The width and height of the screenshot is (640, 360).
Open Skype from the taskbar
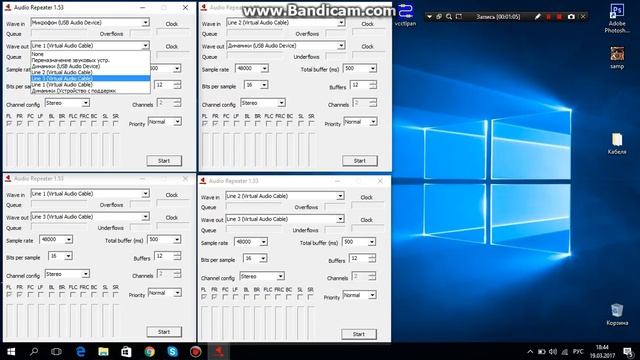pyautogui.click(x=172, y=351)
